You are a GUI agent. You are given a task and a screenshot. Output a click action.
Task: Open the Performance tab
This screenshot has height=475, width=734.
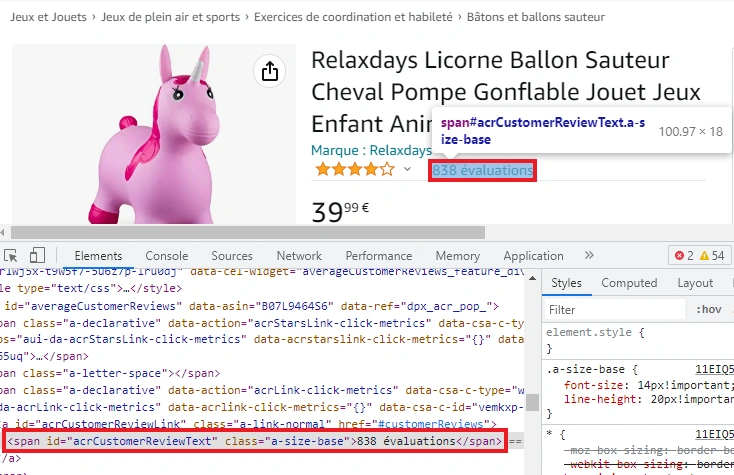pos(379,256)
